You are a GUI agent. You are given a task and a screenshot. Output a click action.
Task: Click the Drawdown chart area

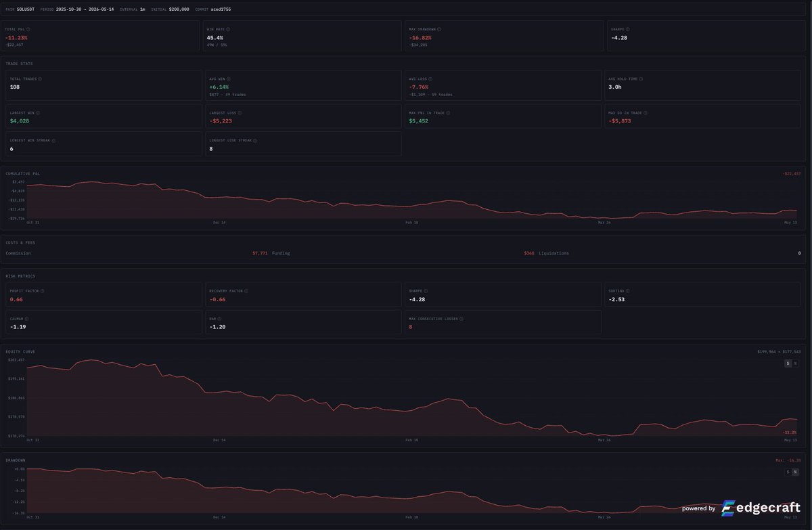click(413, 490)
